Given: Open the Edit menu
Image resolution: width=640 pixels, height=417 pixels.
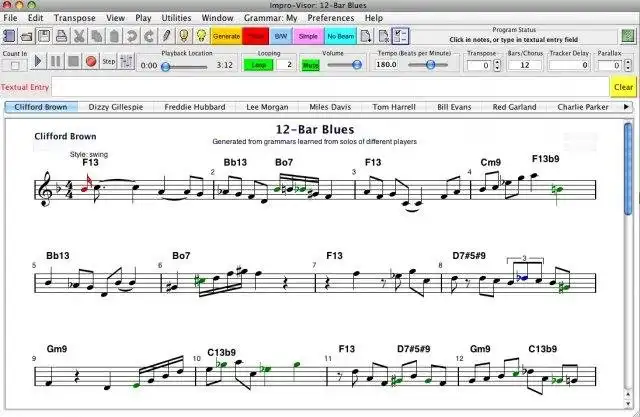Looking at the screenshot, I should point(36,18).
